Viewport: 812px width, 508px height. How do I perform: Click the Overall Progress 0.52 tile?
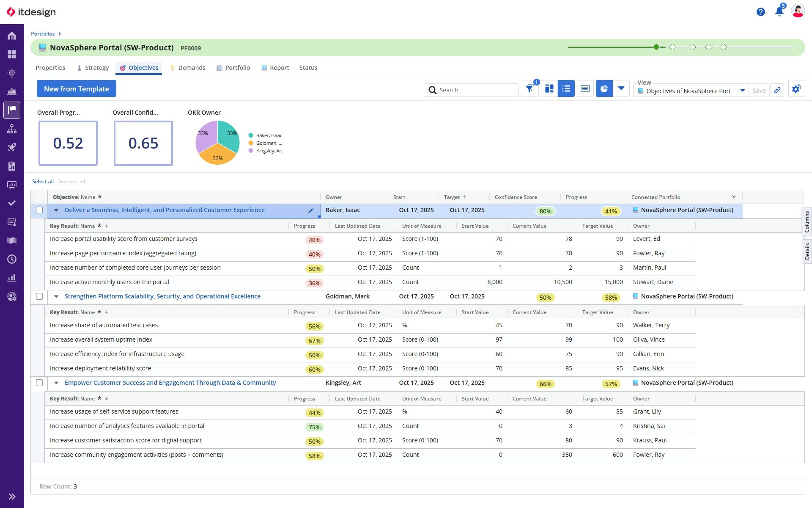68,143
